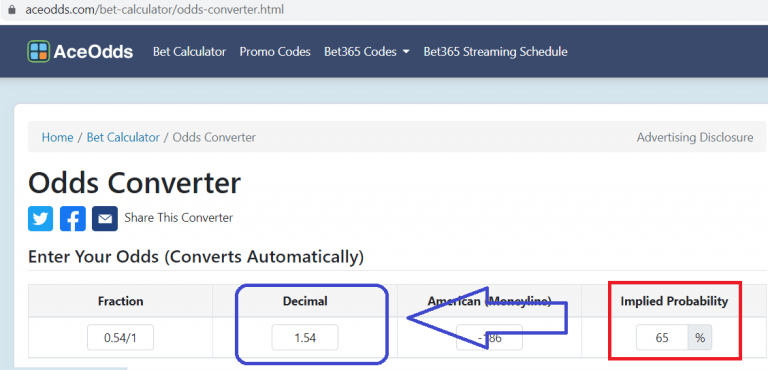Screen dimensions: 768x370
Task: Share converter via Facebook icon
Action: point(73,219)
